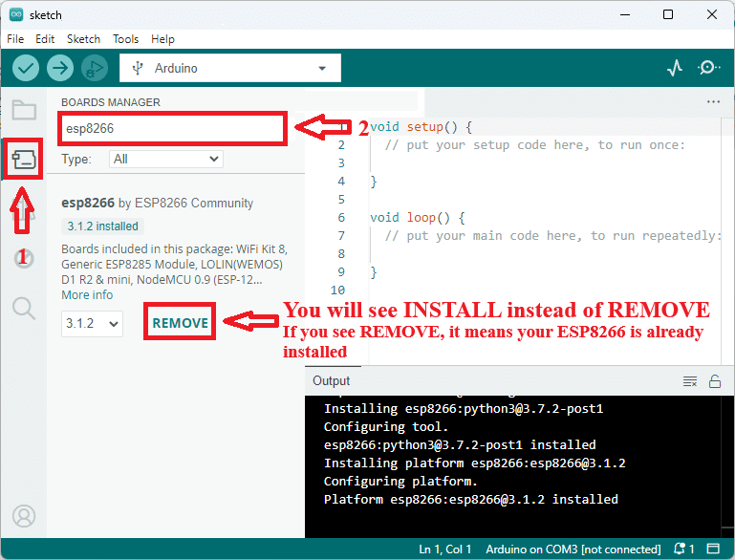
Task: Click the line number 10 in the gutter
Action: tap(337, 291)
